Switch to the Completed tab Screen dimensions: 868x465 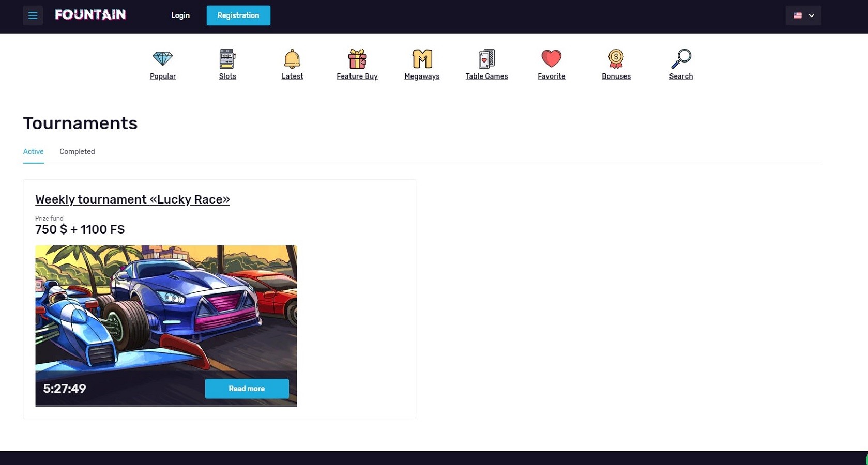pyautogui.click(x=77, y=152)
